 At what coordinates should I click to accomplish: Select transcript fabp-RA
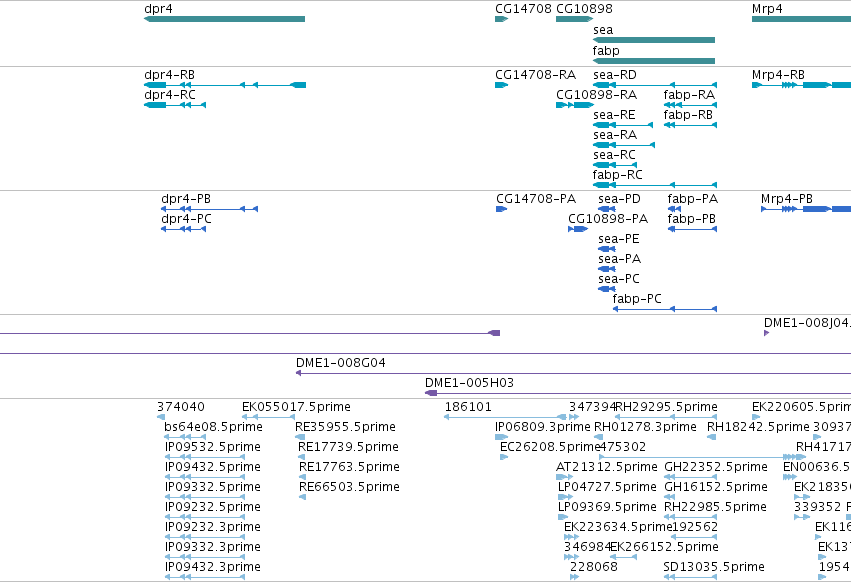click(x=690, y=105)
